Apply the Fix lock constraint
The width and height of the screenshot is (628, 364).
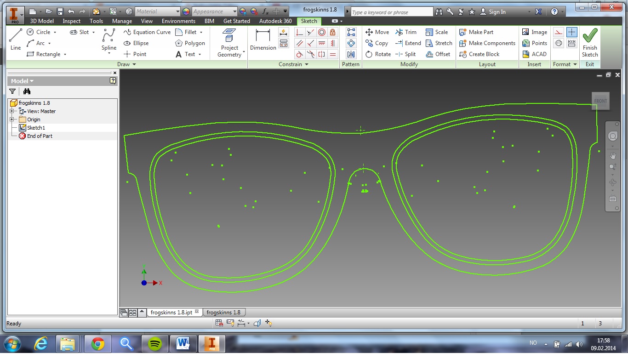coord(332,32)
